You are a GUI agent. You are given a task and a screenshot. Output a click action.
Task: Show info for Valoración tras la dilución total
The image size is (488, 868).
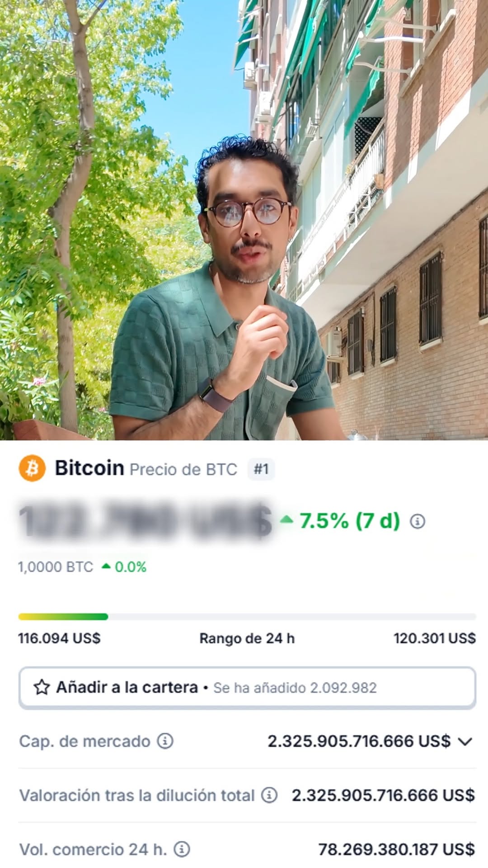269,795
